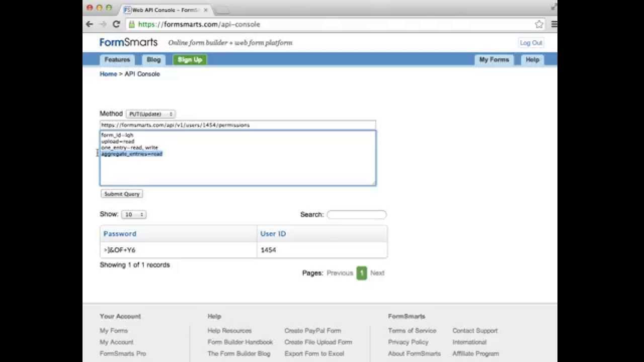Image resolution: width=644 pixels, height=362 pixels.
Task: Open the Blog tab
Action: (x=153, y=59)
